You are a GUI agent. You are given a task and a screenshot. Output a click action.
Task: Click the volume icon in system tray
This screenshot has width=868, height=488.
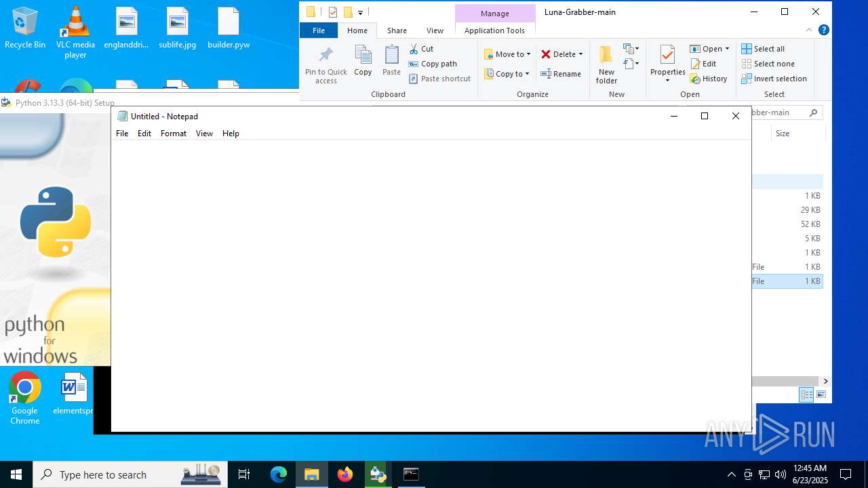tap(781, 474)
